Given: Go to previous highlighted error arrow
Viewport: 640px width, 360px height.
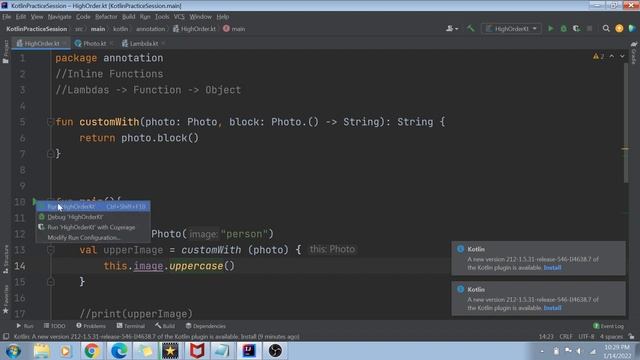Looking at the screenshot, I should point(612,56).
